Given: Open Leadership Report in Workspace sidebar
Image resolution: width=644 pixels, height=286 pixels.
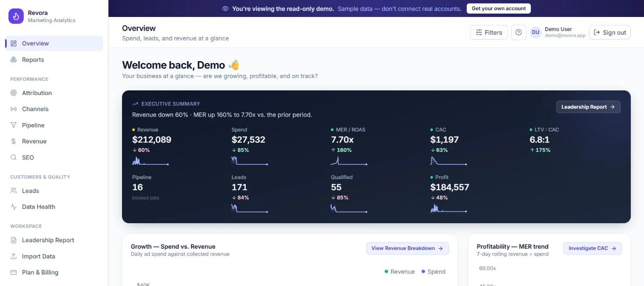Looking at the screenshot, I should tap(54, 240).
